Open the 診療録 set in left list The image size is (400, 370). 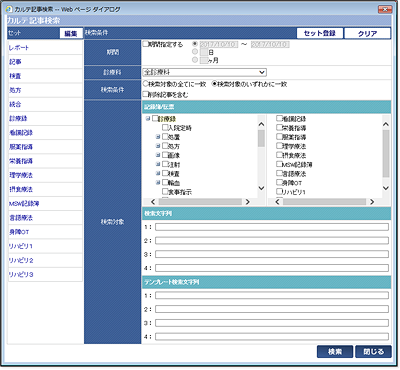click(45, 118)
